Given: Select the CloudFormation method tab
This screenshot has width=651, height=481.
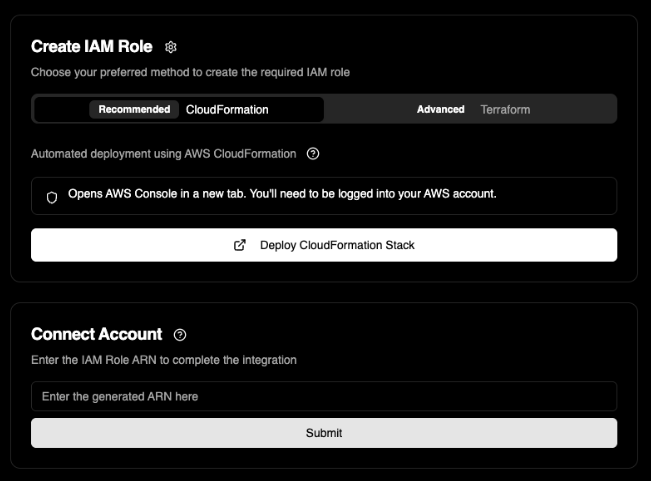Looking at the screenshot, I should (x=227, y=109).
